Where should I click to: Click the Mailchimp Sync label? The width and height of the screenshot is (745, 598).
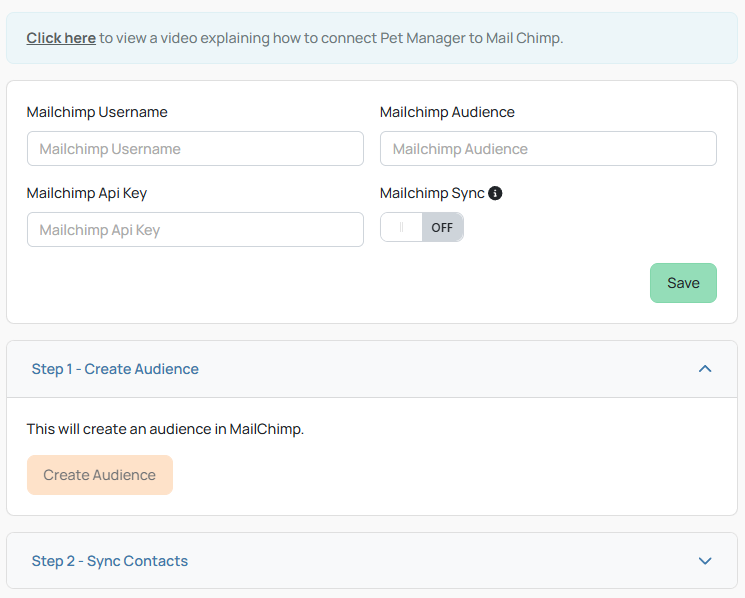coord(432,193)
